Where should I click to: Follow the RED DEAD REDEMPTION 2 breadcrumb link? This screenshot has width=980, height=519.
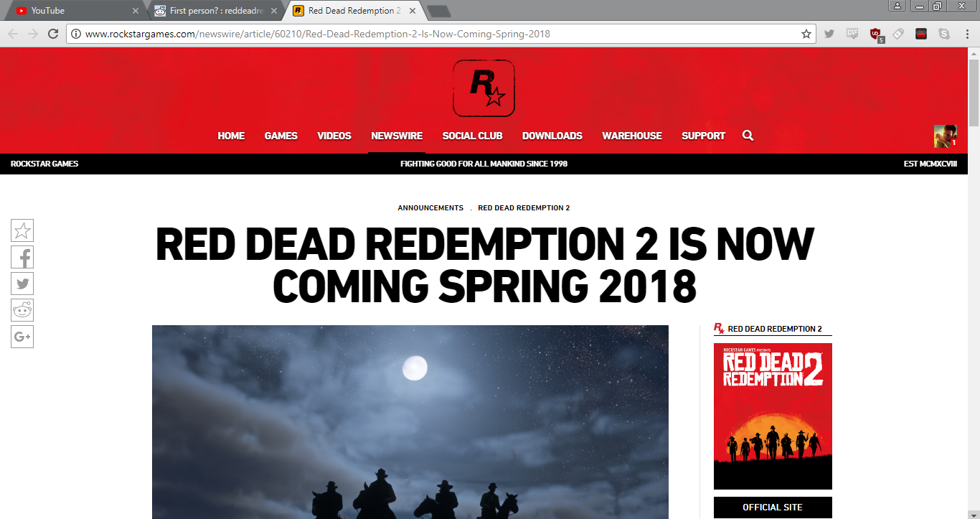523,207
